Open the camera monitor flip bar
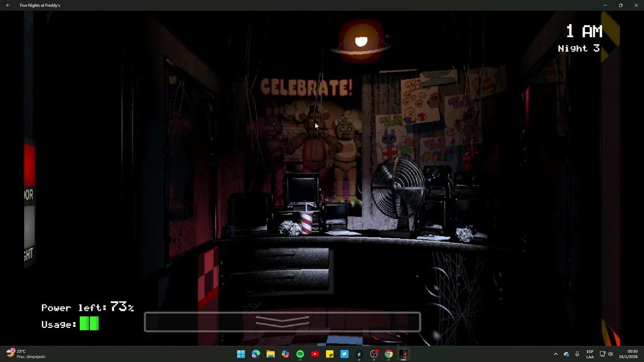Viewport: 644px width, 362px height. click(x=282, y=322)
